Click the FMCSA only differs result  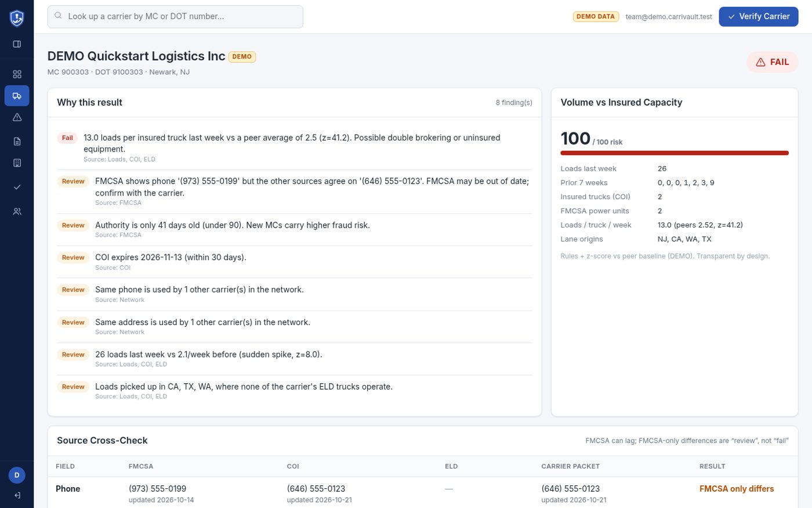click(x=737, y=489)
